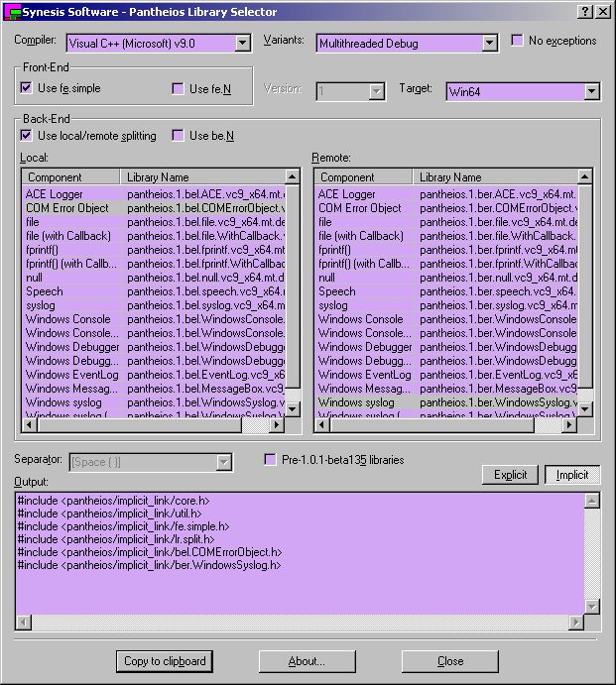This screenshot has width=616, height=685.
Task: Open the disabled Version dropdown
Action: pyautogui.click(x=376, y=92)
